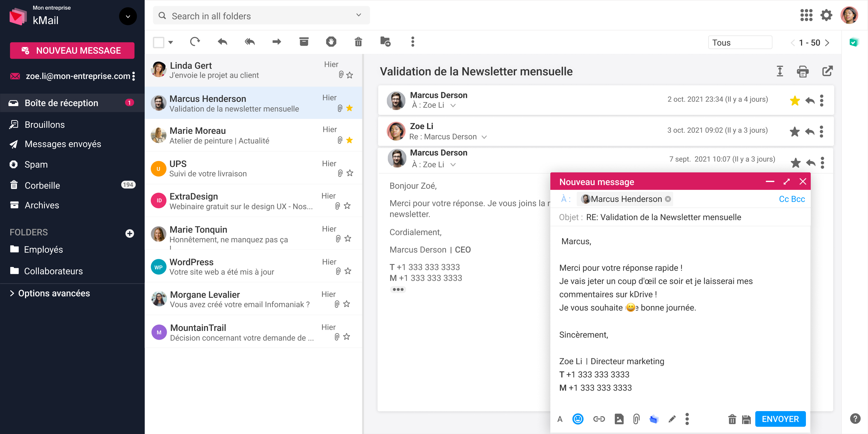Click the archive icon in mail toolbar
This screenshot has height=434, width=868.
pyautogui.click(x=303, y=42)
